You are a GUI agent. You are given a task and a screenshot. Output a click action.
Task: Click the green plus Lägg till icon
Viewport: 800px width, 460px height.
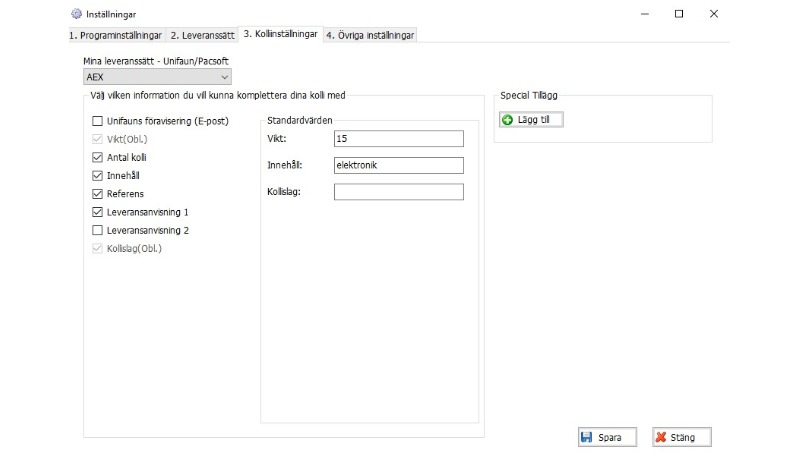click(x=507, y=120)
